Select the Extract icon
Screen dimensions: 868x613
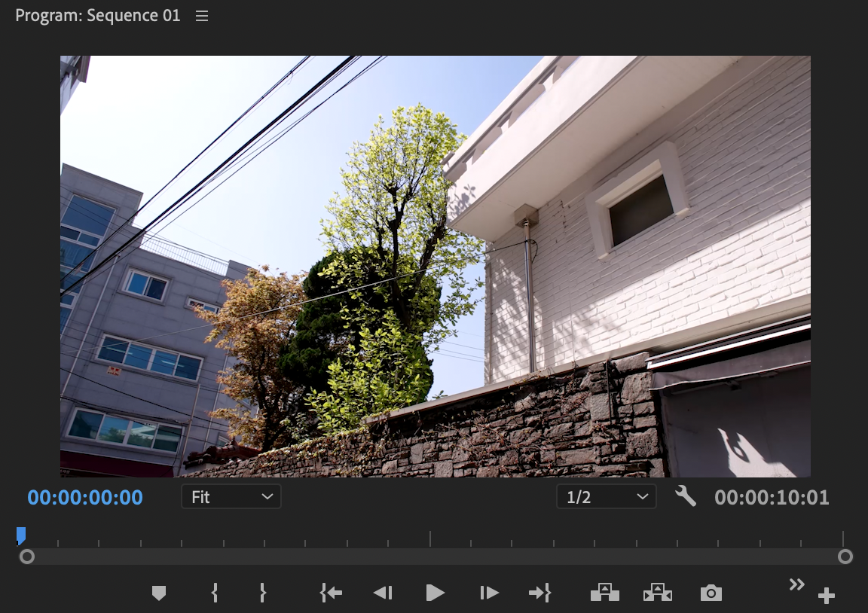658,593
